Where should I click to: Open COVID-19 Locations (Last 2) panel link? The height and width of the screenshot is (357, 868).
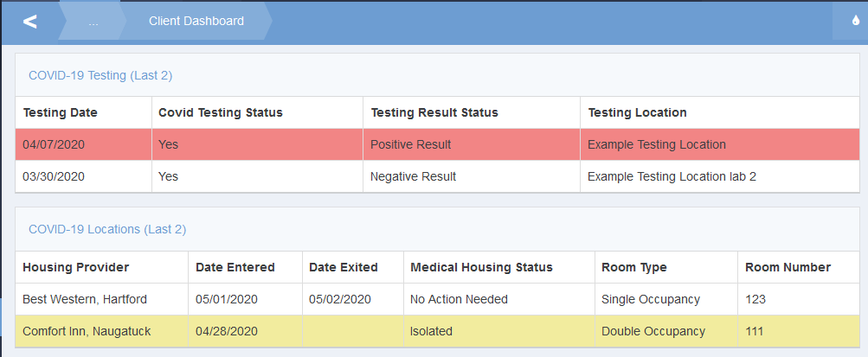107,229
